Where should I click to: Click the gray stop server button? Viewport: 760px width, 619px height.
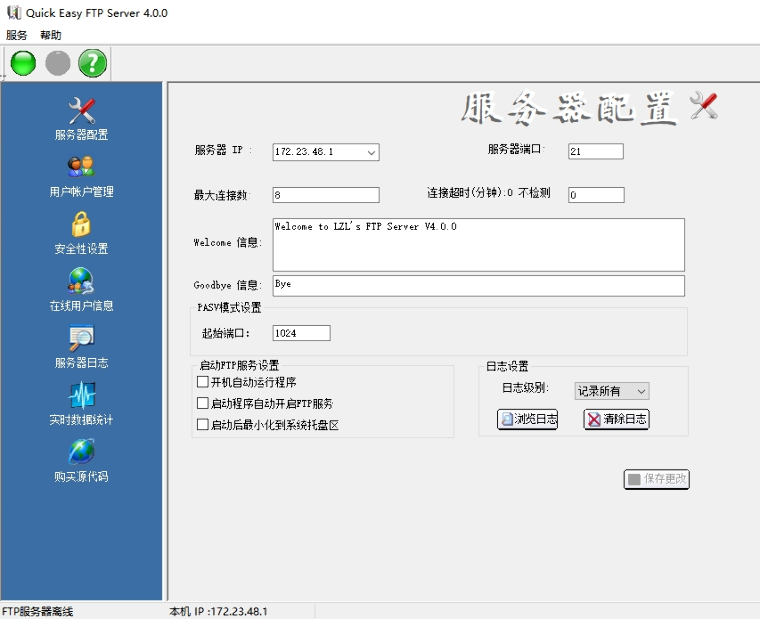(58, 63)
